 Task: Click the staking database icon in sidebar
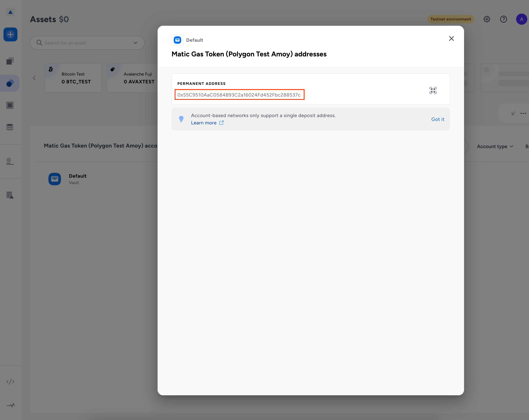pos(10,127)
